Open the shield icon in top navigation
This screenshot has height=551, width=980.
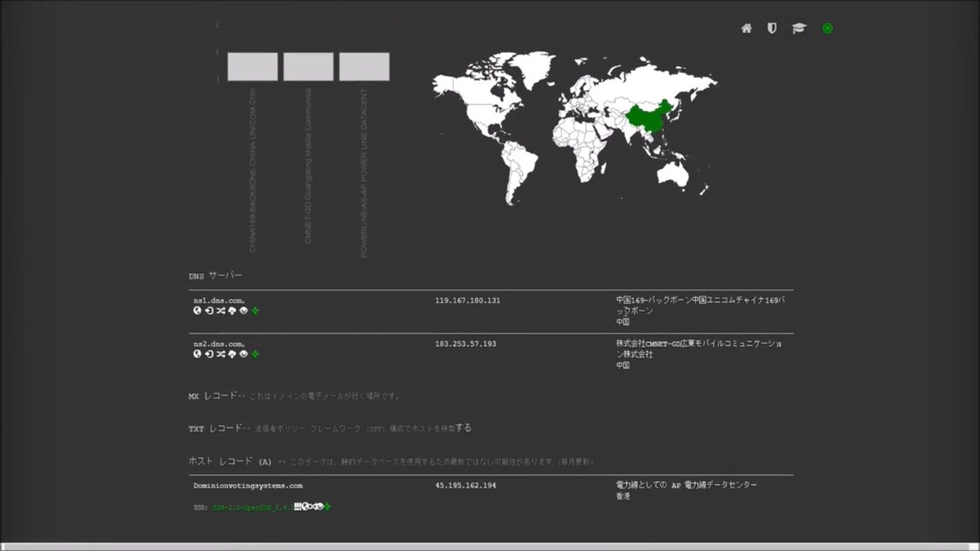[x=772, y=29]
